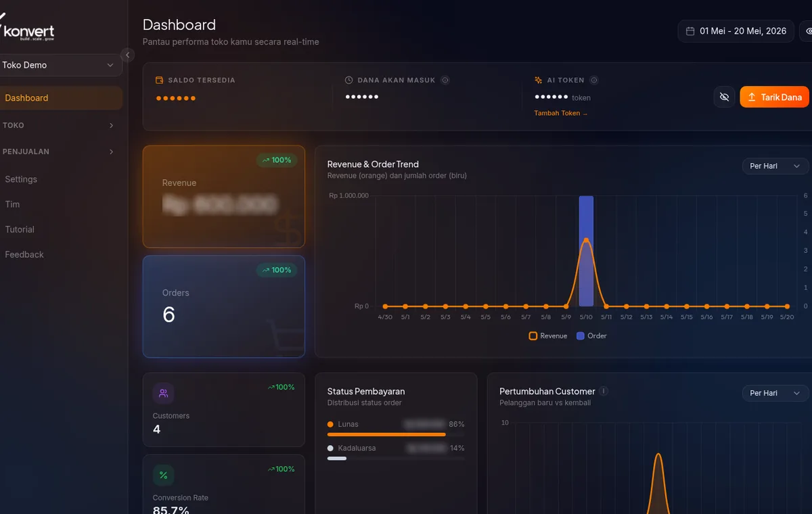Viewport: 812px width, 514px height.
Task: Follow the Tambah Token link
Action: point(561,113)
